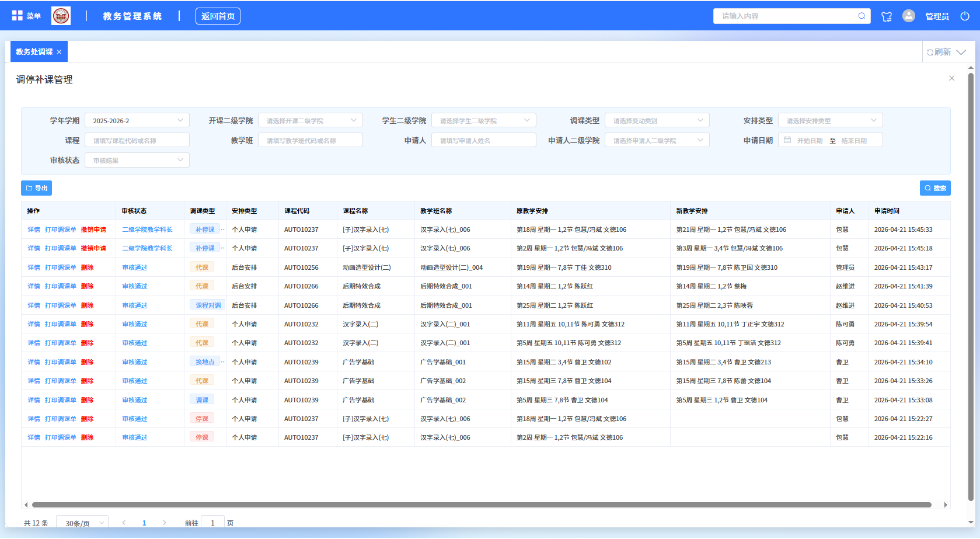Click the 开始日期 start date field
Image resolution: width=980 pixels, height=539 pixels.
pos(810,141)
